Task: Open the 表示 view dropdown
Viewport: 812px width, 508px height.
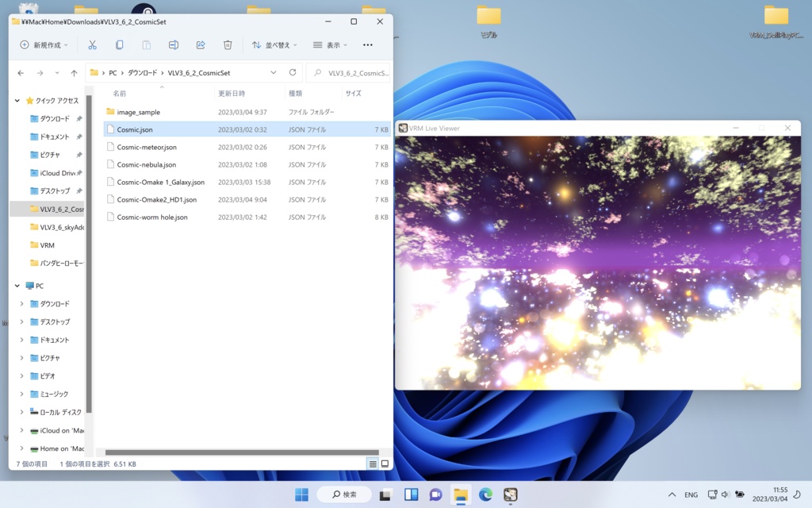Action: pos(330,45)
